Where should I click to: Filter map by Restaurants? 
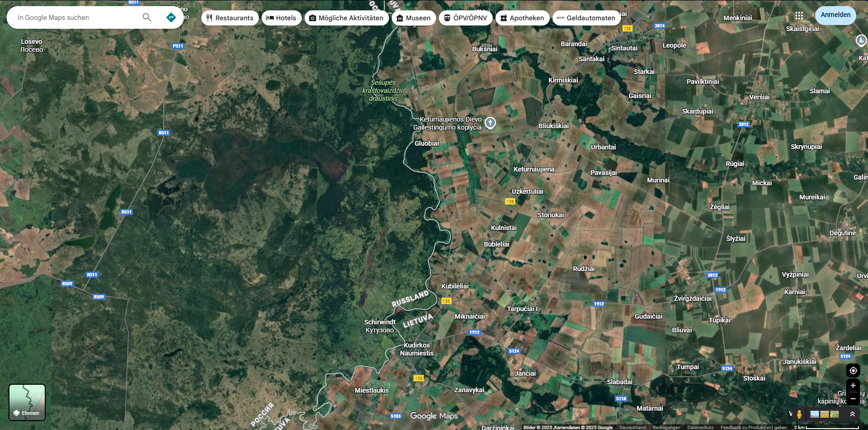pos(230,18)
